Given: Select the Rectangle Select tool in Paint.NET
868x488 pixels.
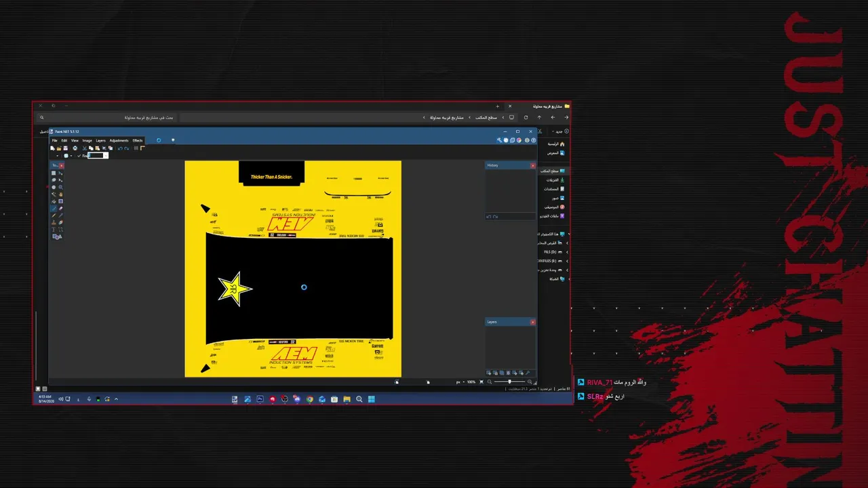Looking at the screenshot, I should pos(54,173).
